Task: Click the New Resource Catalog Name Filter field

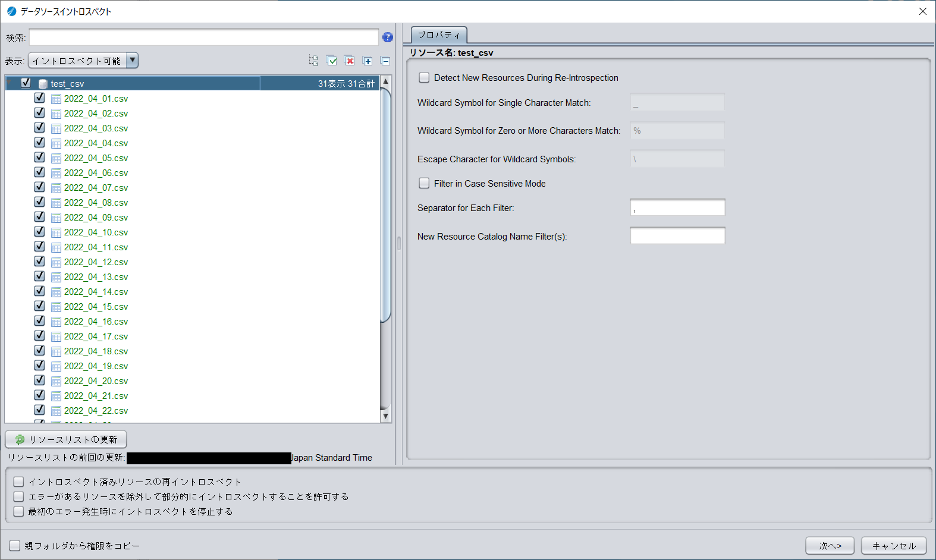Action: pyautogui.click(x=677, y=236)
